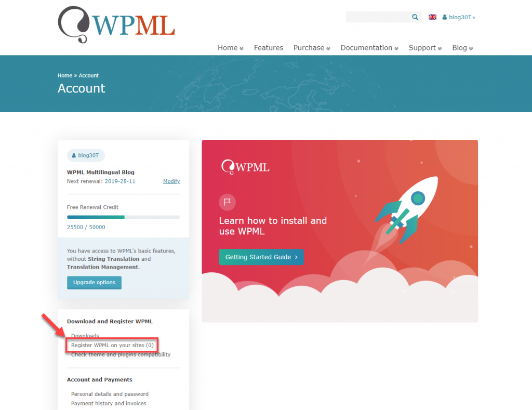
Task: Click Register WPML on your sites link
Action: point(112,345)
